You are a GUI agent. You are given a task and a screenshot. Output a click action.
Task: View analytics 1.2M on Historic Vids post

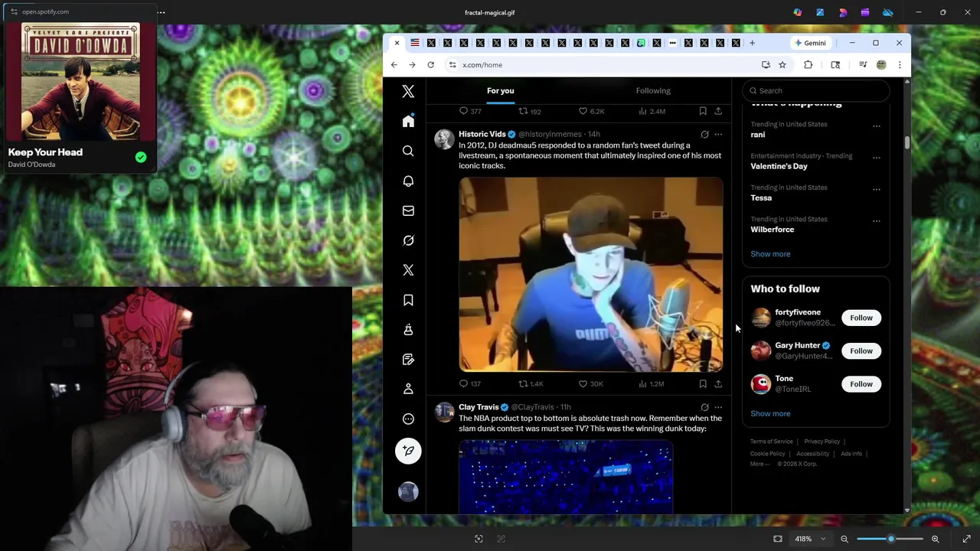pyautogui.click(x=651, y=383)
